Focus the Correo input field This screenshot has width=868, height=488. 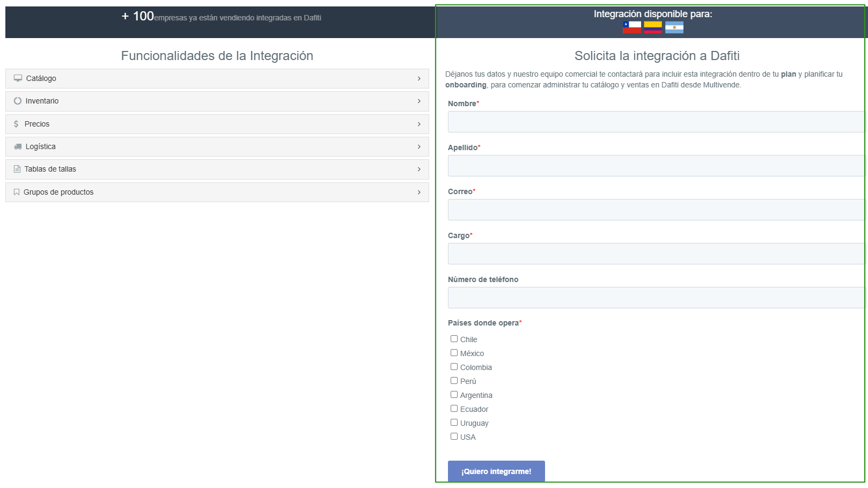pos(657,210)
